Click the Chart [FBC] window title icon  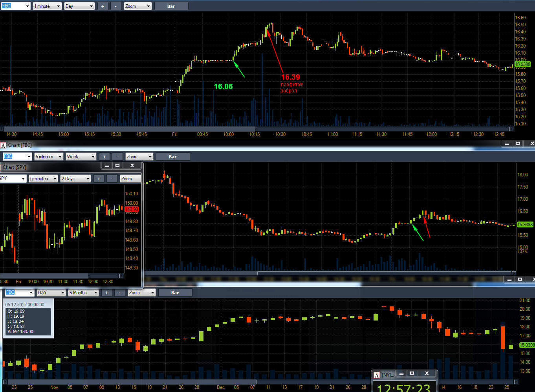(x=4, y=145)
